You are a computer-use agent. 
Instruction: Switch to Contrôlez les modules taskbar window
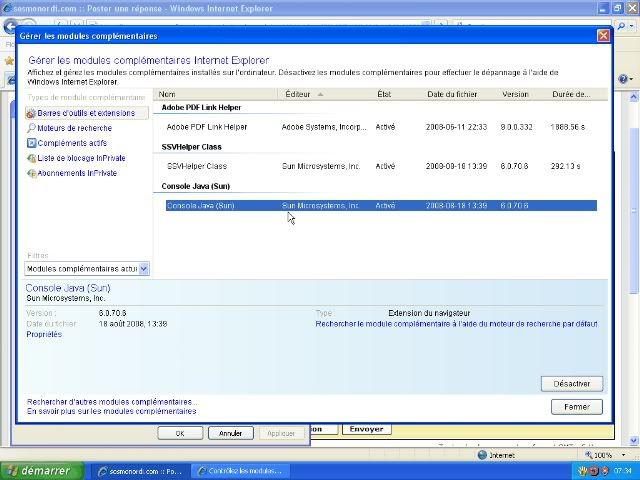[240, 471]
